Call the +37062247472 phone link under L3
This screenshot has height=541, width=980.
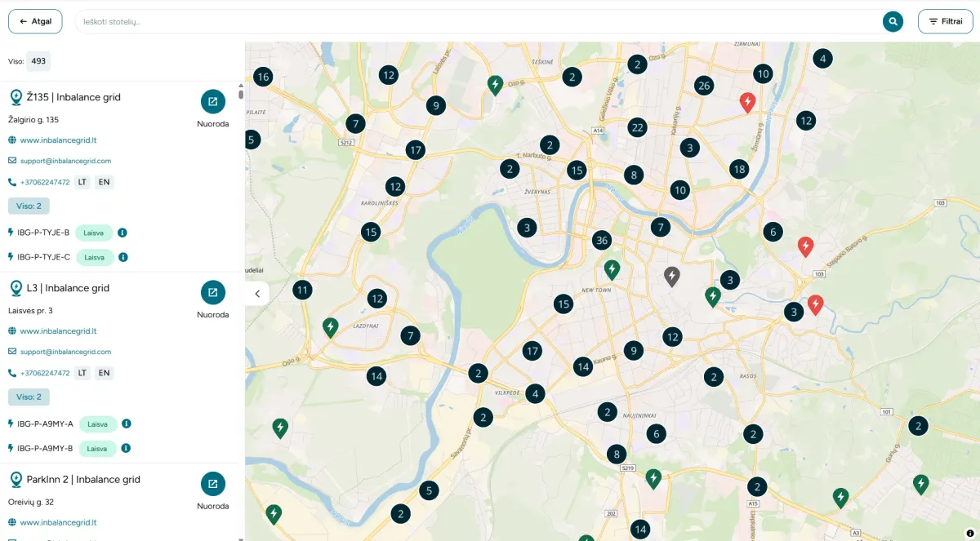[45, 373]
